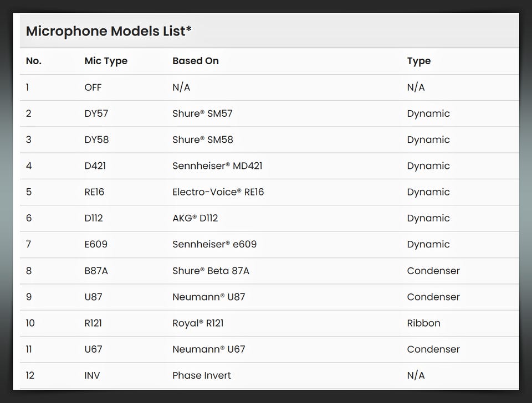Select the Neumann U67 cell
The width and height of the screenshot is (532, 403).
click(x=208, y=349)
